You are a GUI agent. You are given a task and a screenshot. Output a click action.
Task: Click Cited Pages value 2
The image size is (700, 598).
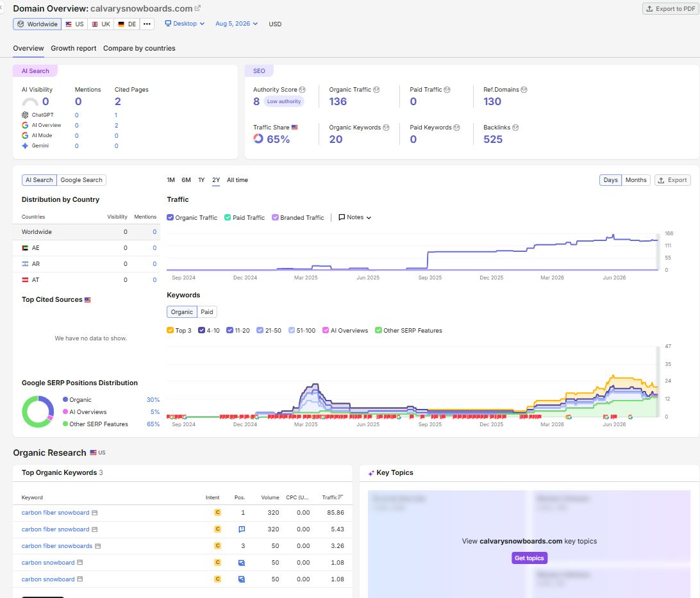(x=118, y=102)
